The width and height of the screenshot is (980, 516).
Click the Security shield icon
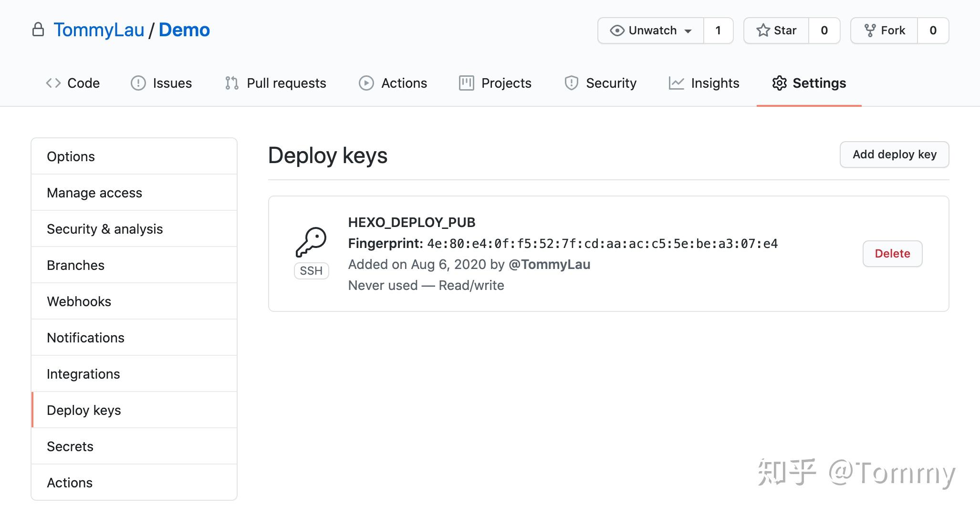[x=572, y=83]
